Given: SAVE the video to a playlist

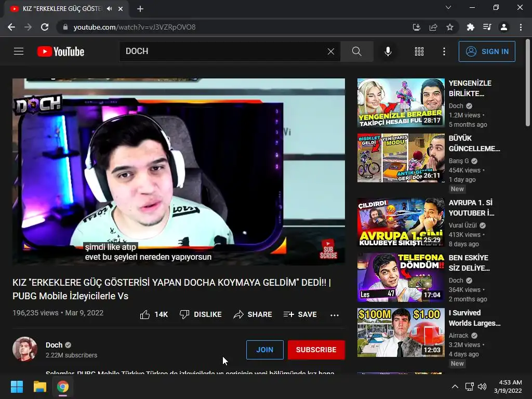Looking at the screenshot, I should [300, 314].
